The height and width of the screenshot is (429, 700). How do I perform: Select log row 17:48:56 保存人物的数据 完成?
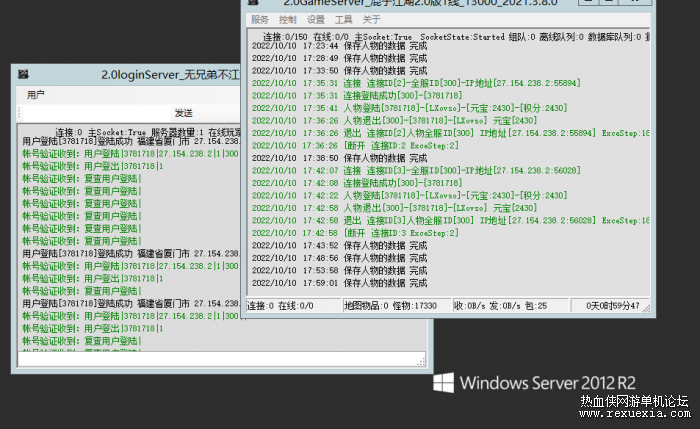pyautogui.click(x=339, y=258)
